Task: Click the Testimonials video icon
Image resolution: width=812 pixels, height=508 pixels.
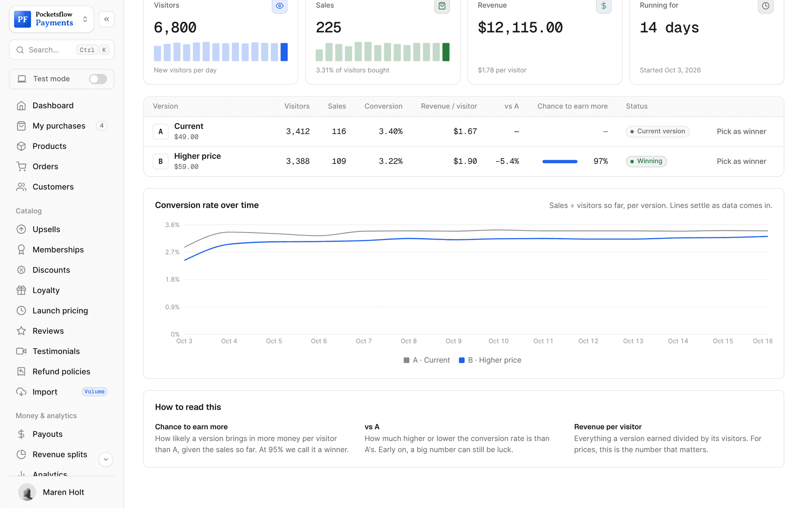Action: pyautogui.click(x=21, y=351)
